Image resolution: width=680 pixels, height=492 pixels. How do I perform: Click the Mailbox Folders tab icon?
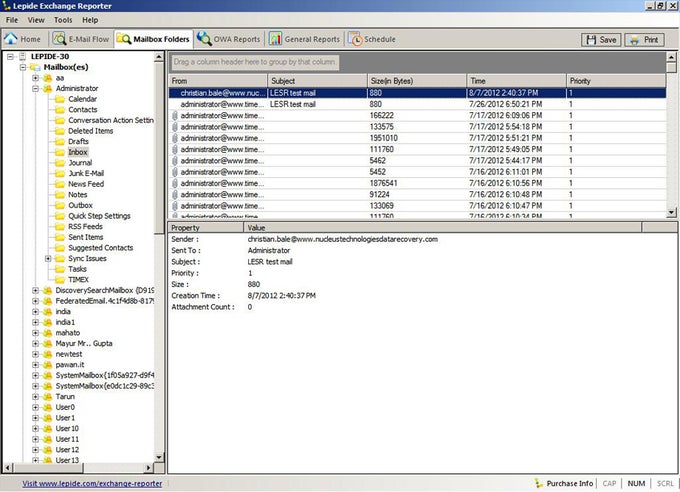124,39
